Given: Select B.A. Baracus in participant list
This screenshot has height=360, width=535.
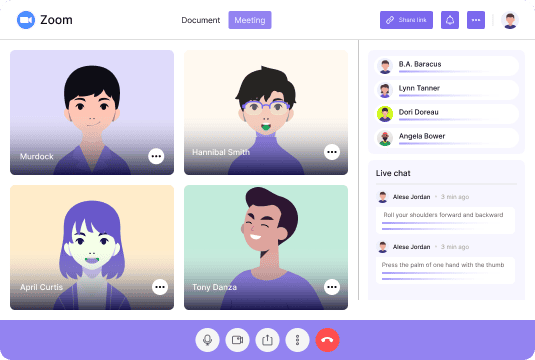Looking at the screenshot, I should pos(447,66).
